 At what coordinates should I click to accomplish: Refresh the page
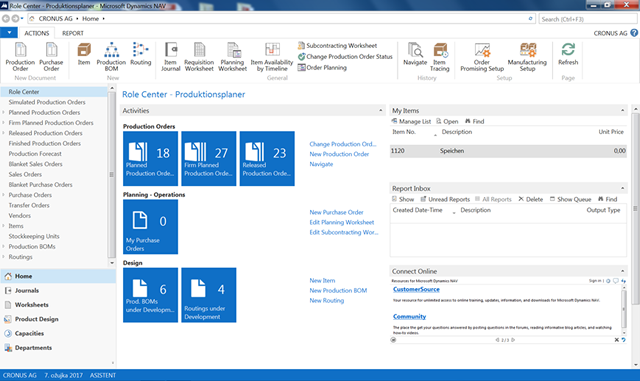click(x=568, y=54)
